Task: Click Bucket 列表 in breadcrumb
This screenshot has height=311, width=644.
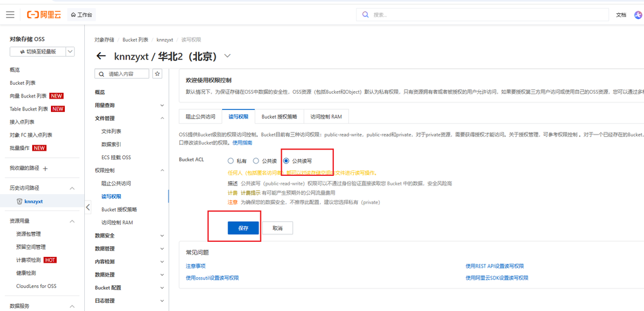Action: tap(135, 40)
